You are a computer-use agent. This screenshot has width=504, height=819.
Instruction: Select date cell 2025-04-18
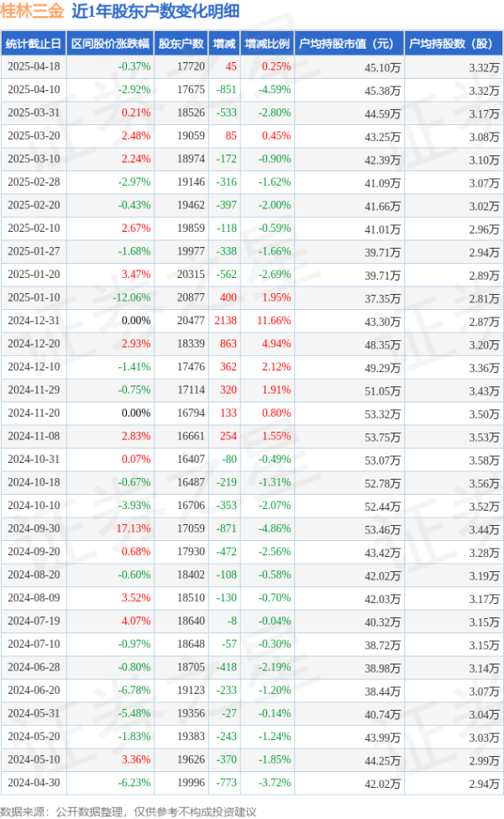tap(34, 67)
